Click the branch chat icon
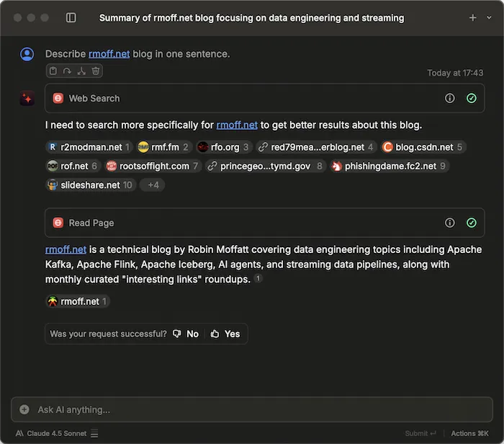The image size is (504, 444). point(81,71)
